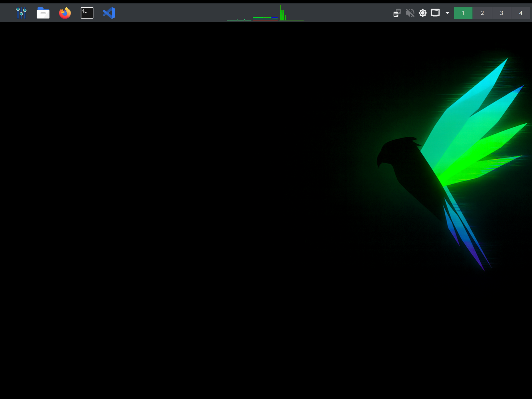
Task: Switch to workspace 3
Action: [501, 13]
